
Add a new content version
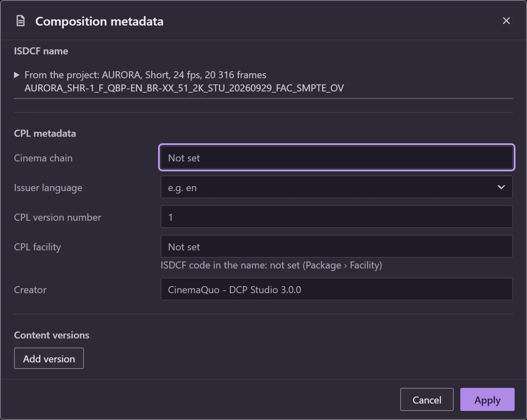point(49,358)
